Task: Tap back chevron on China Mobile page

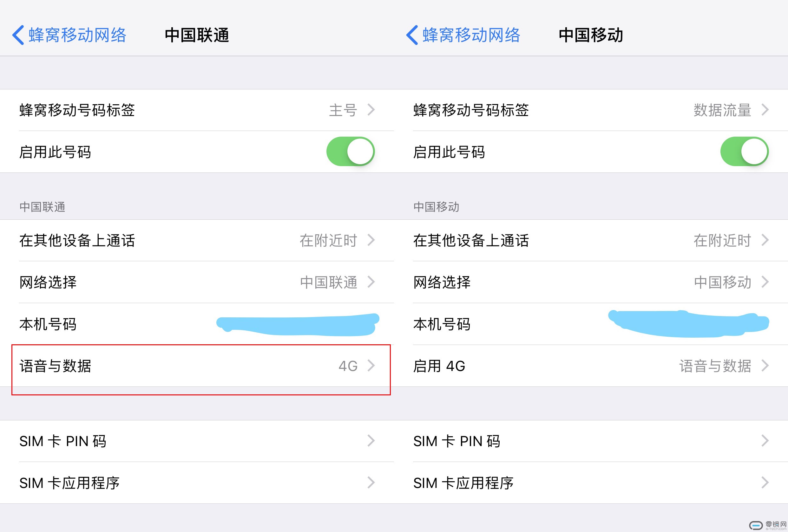Action: [412, 35]
